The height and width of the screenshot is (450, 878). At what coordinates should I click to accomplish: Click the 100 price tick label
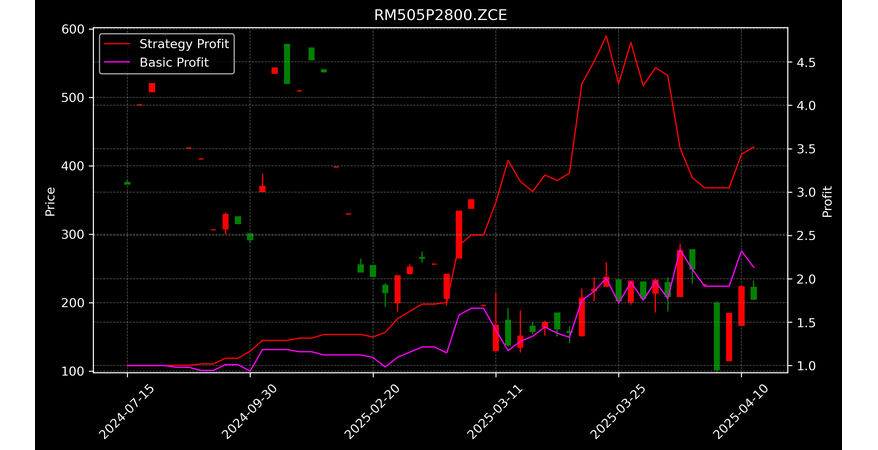pos(73,371)
